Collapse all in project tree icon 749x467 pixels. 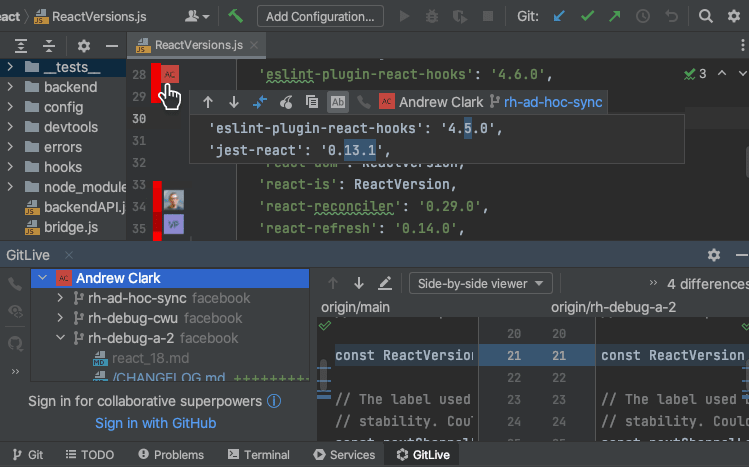click(49, 46)
